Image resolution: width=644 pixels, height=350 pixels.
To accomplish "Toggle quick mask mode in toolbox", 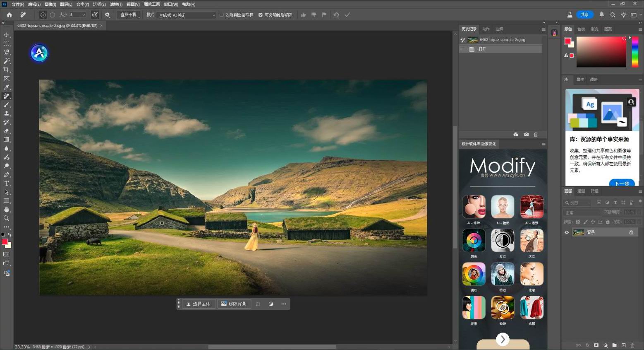I will (x=7, y=254).
